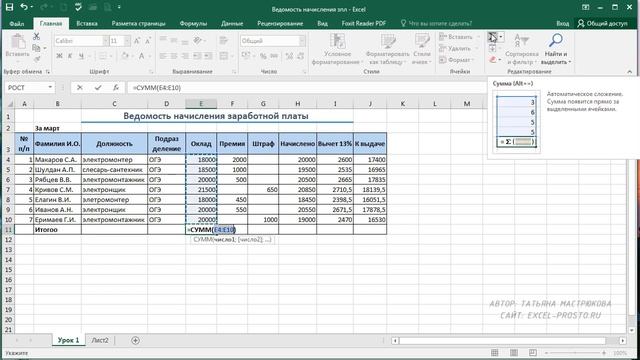This screenshot has width=640, height=360.
Task: Open the AutoSum dropdown arrow
Action: 501,37
